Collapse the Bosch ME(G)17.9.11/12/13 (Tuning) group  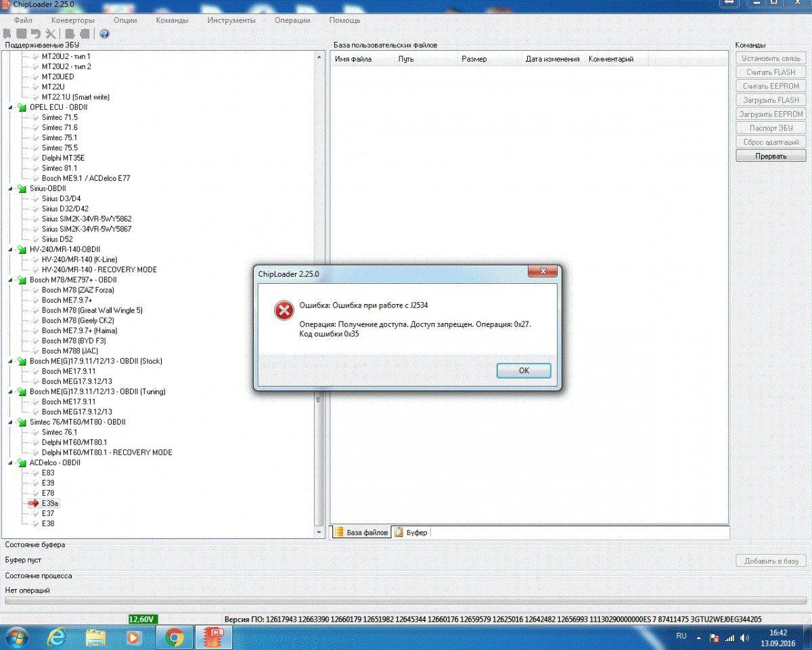10,391
